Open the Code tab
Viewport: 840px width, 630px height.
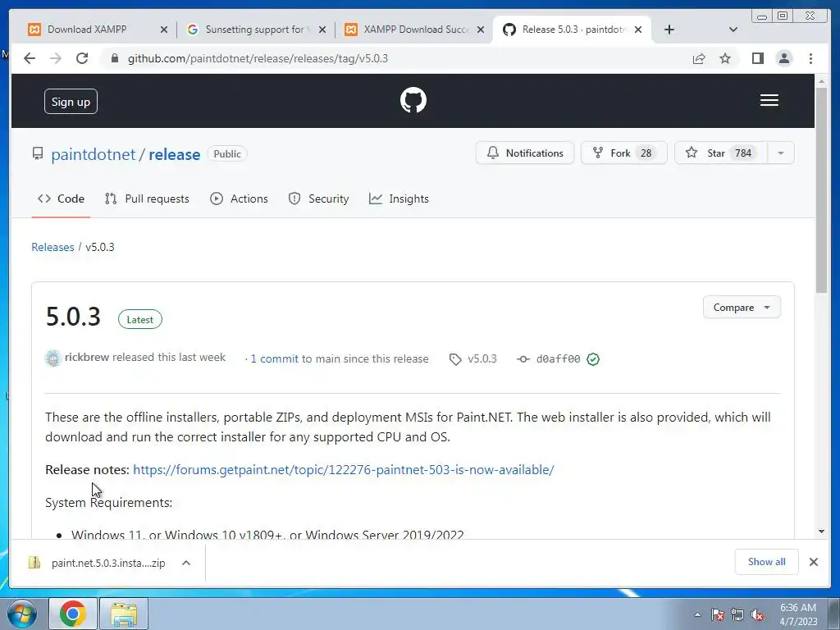coord(61,199)
